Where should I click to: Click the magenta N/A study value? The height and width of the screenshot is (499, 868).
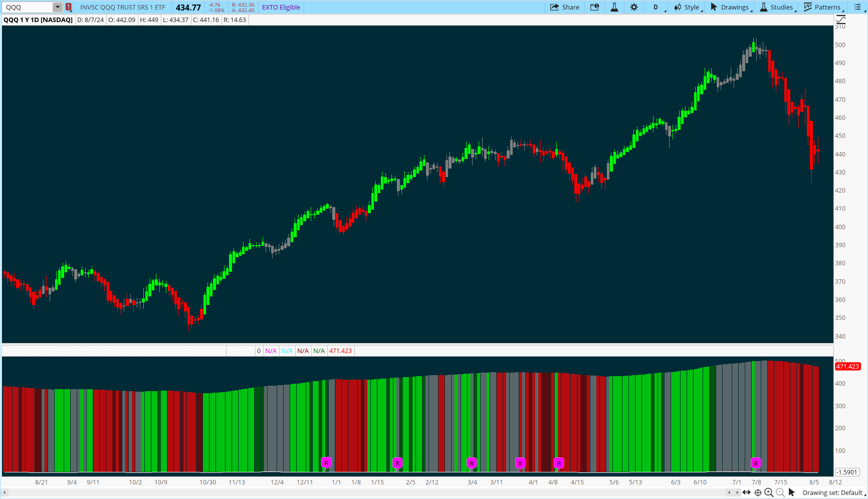pyautogui.click(x=271, y=351)
